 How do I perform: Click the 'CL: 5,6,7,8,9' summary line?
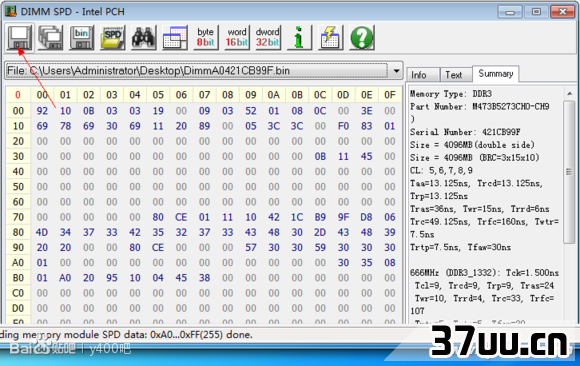click(441, 171)
